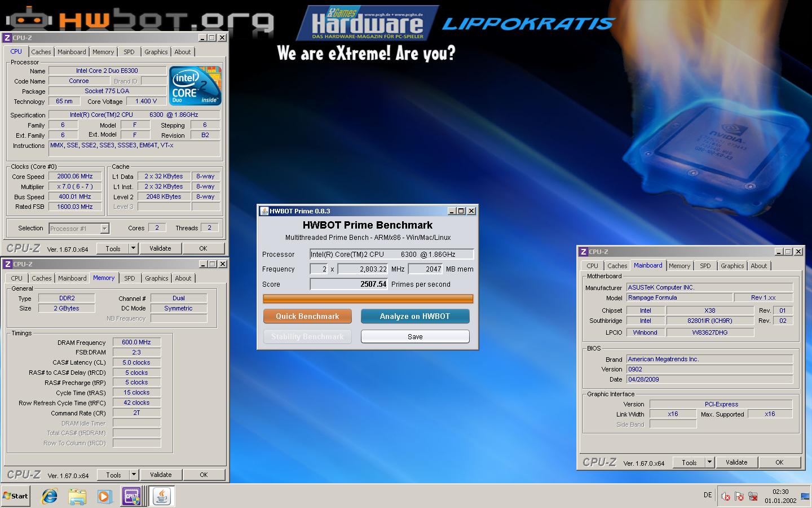The image size is (812, 508).
Task: Select the mainboard model Rampage Formula
Action: point(679,297)
